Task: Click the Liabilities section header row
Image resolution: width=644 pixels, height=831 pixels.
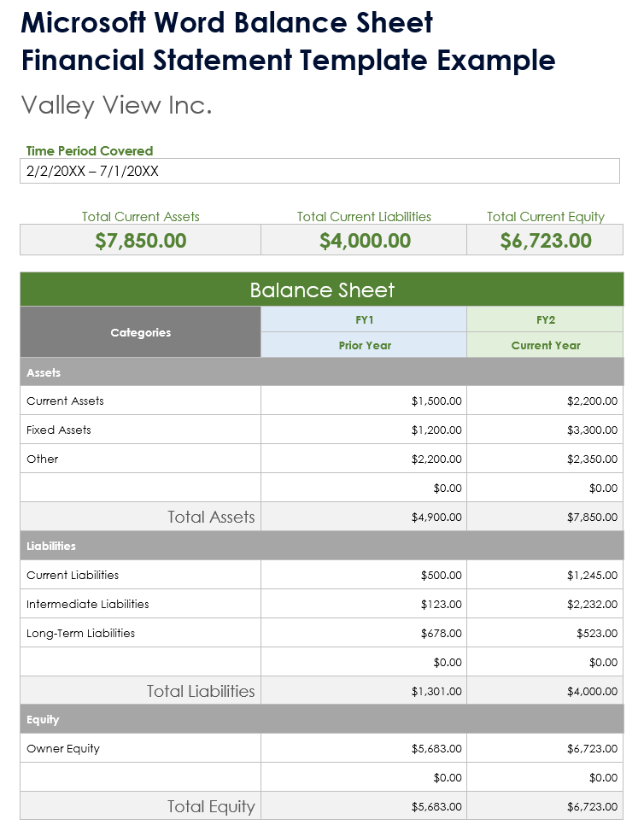Action: 322,546
